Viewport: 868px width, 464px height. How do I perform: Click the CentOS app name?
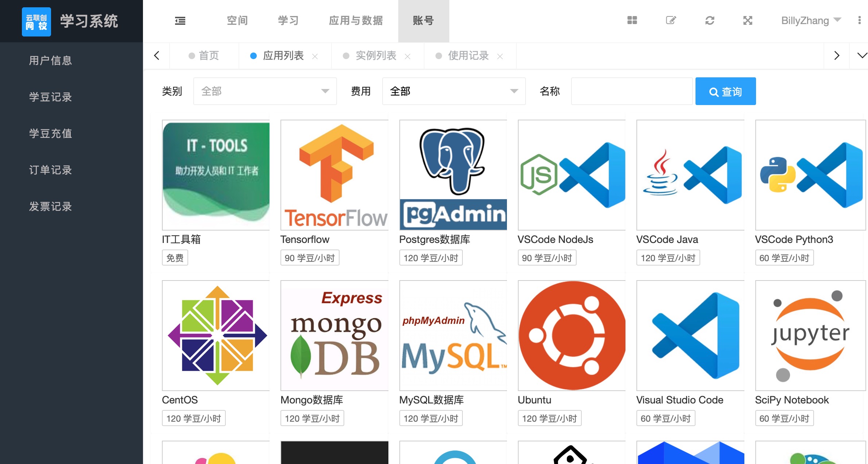(x=180, y=400)
